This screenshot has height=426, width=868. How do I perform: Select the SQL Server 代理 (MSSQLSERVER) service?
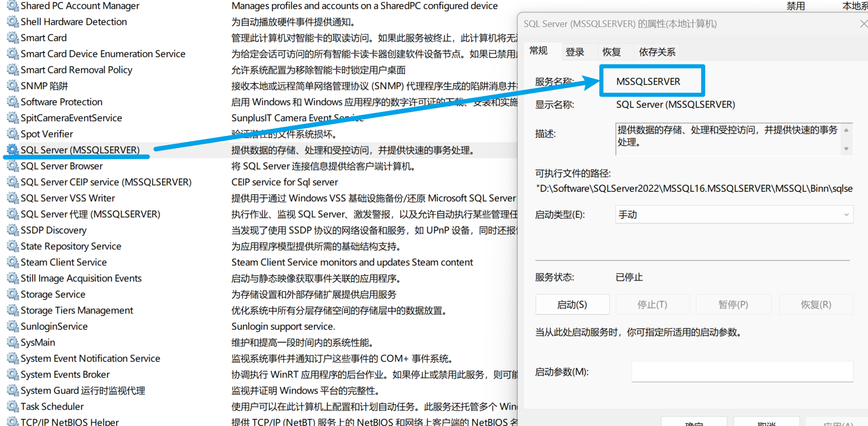point(90,214)
